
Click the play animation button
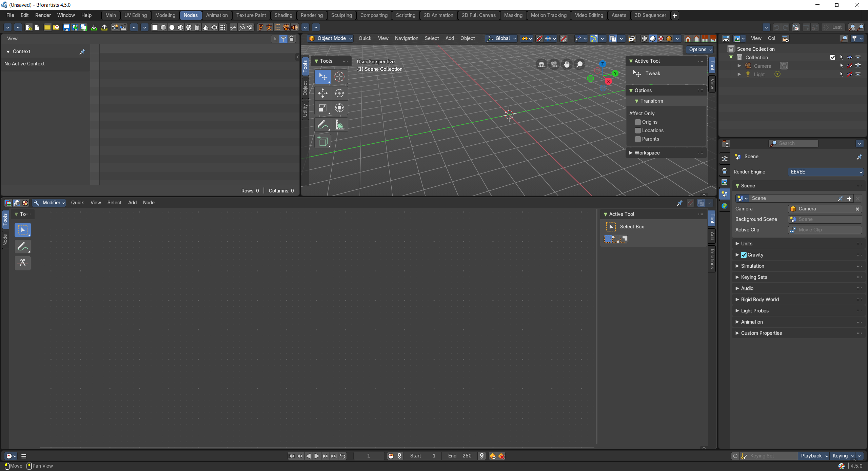coord(317,456)
